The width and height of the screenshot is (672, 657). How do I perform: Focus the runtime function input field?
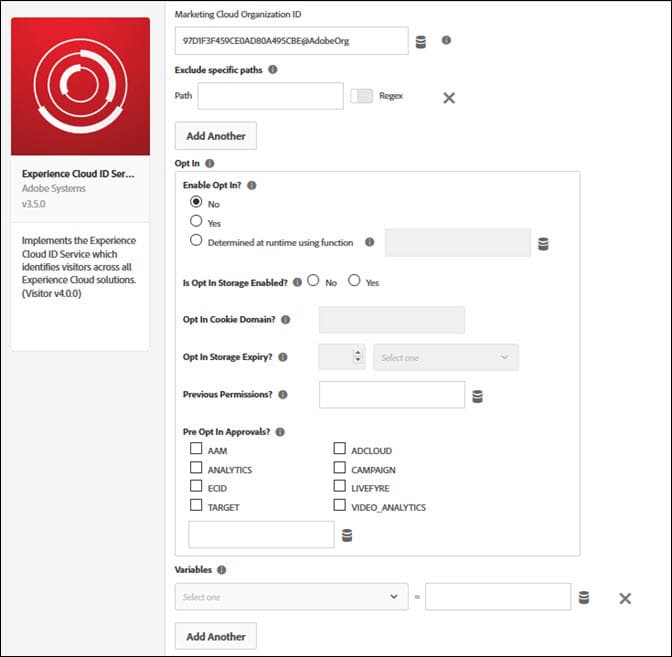[x=458, y=243]
